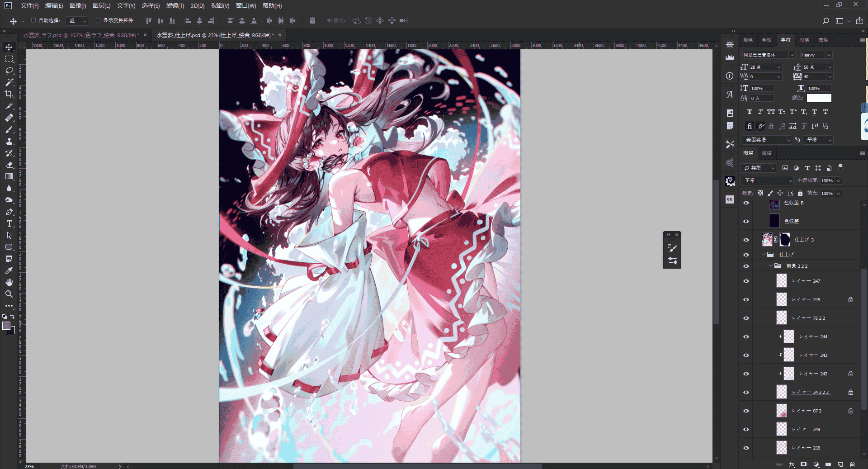Delete layer using the trash icon
The height and width of the screenshot is (469, 868).
coord(852,464)
